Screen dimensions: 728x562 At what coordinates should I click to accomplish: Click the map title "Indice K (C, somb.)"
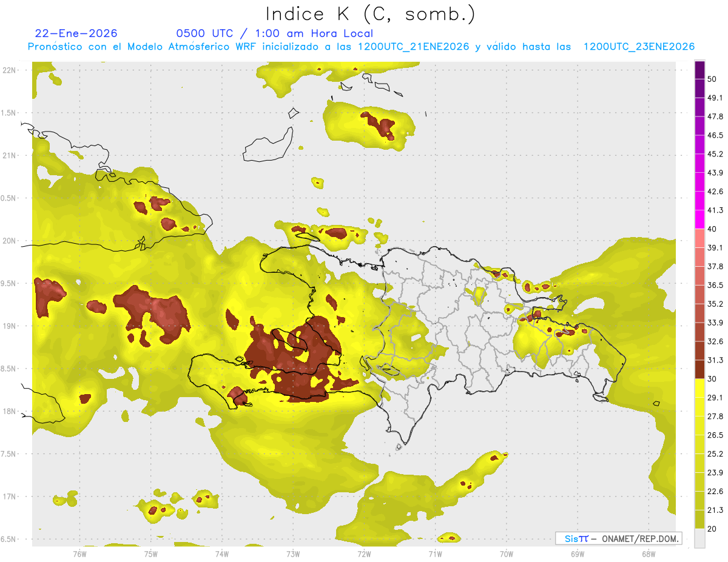(x=371, y=14)
